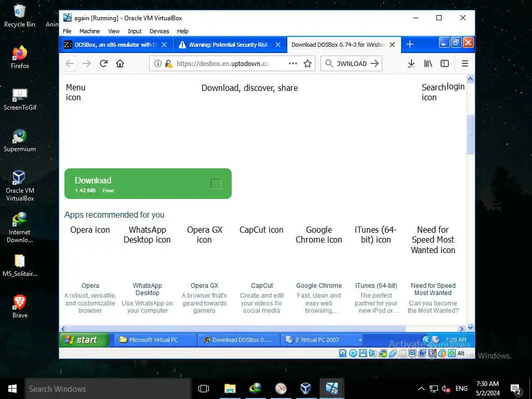Open Download DOSBox XP taskbar item

point(239,340)
